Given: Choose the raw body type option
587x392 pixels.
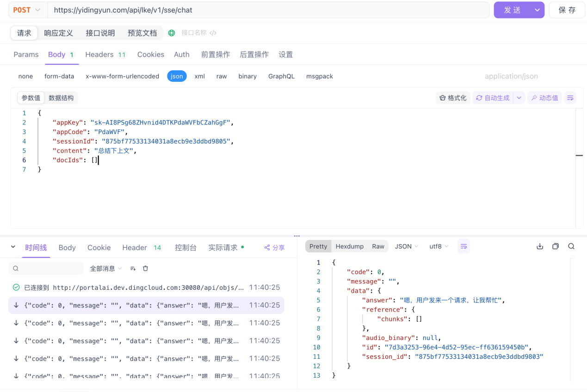Looking at the screenshot, I should pyautogui.click(x=222, y=76).
